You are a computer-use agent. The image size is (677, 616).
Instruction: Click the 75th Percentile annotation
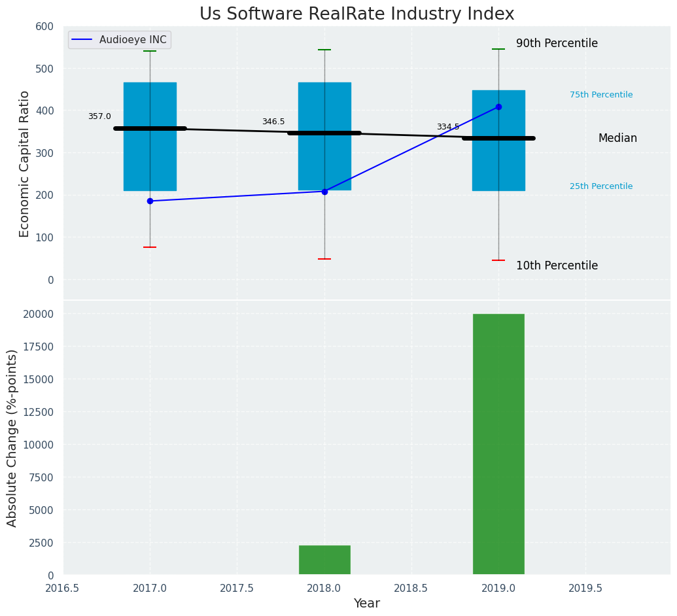[x=601, y=95]
